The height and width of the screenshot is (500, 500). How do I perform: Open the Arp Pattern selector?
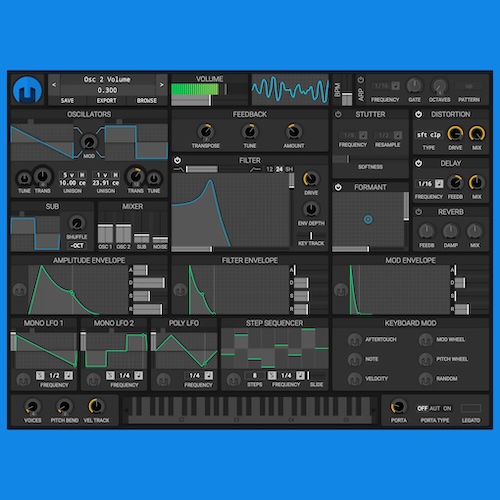coord(469,86)
